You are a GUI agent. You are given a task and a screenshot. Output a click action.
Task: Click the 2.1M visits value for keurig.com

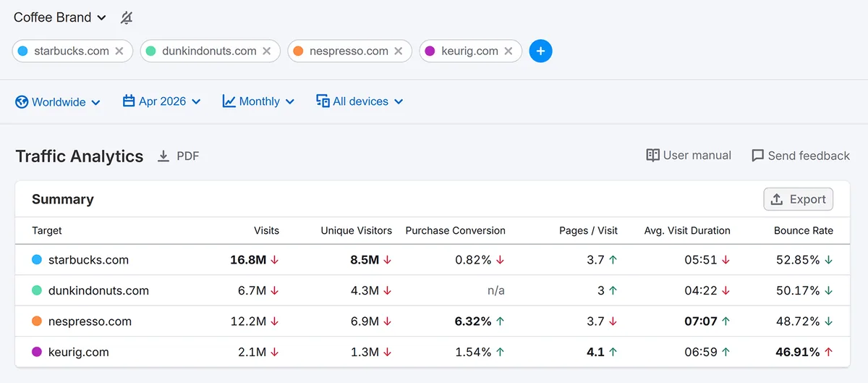pyautogui.click(x=252, y=352)
